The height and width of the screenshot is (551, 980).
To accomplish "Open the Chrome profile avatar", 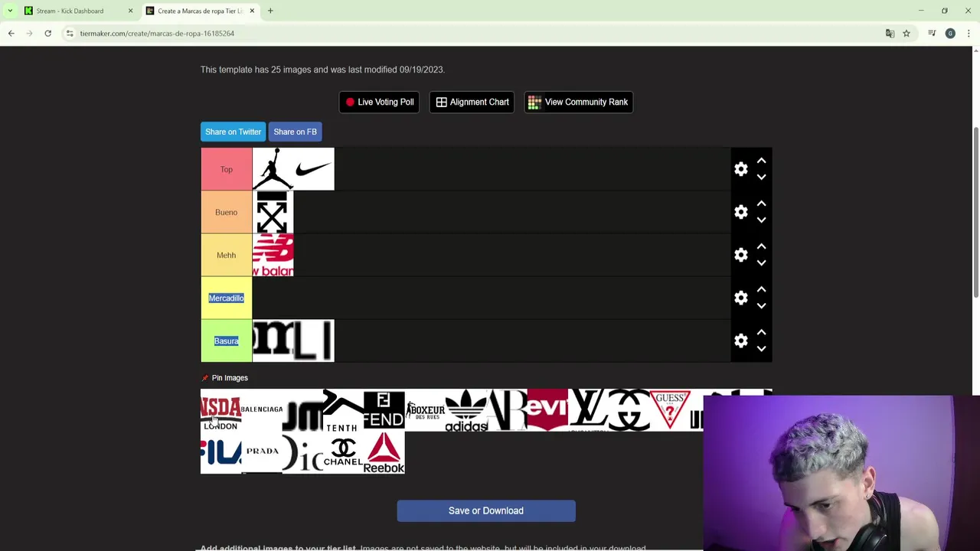I will pos(950,33).
